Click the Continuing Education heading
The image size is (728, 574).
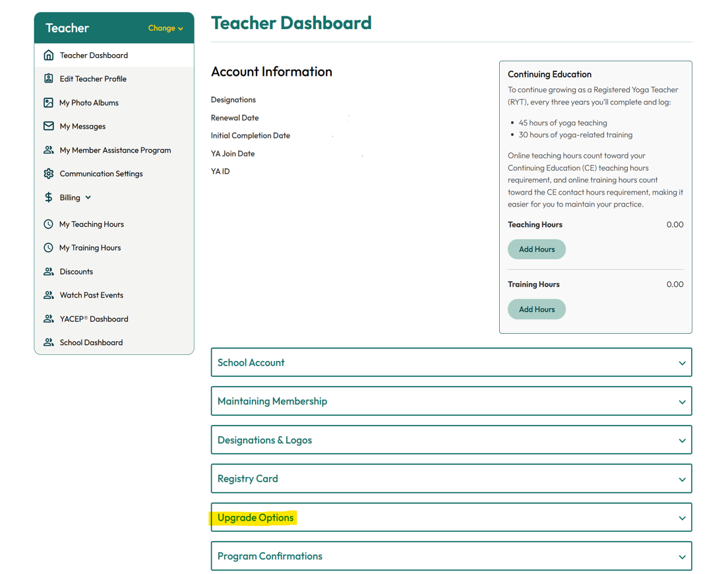tap(549, 75)
